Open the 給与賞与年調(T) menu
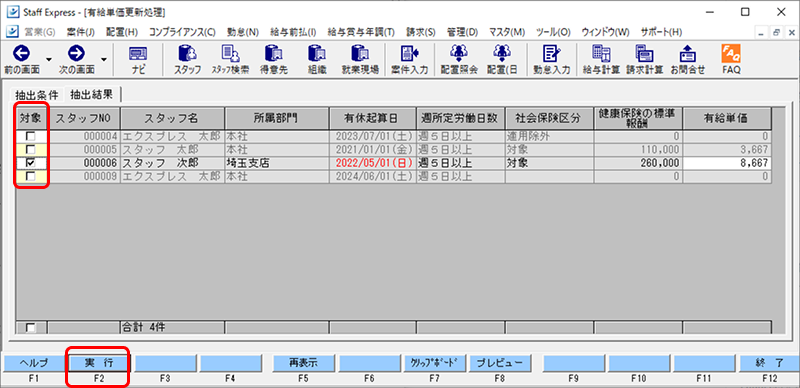The width and height of the screenshot is (800, 388). 361,32
